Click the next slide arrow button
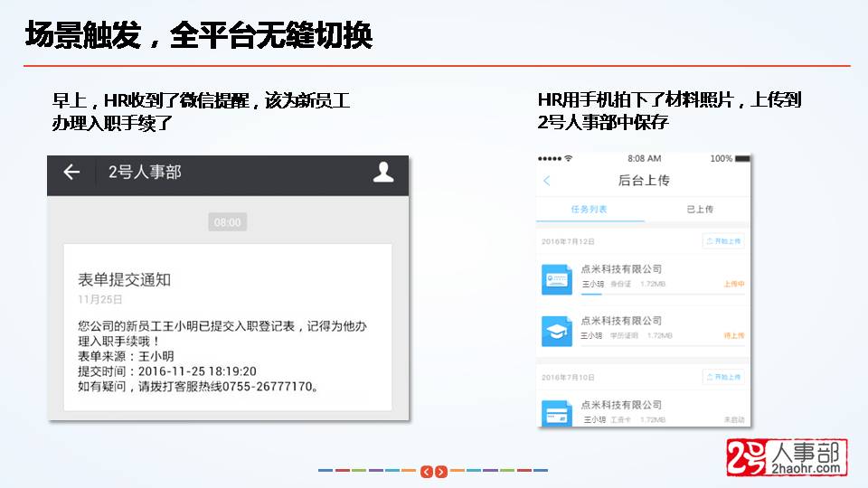The height and width of the screenshot is (488, 868). 440,471
